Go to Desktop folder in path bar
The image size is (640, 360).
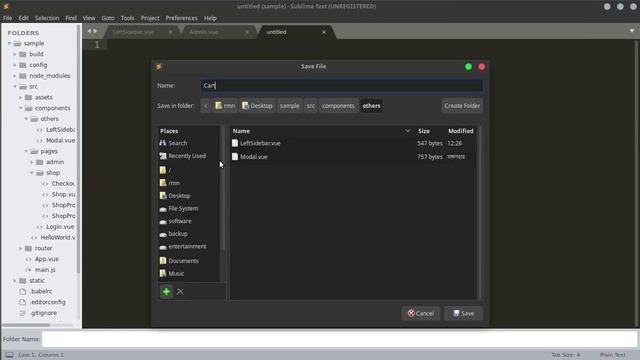[257, 106]
